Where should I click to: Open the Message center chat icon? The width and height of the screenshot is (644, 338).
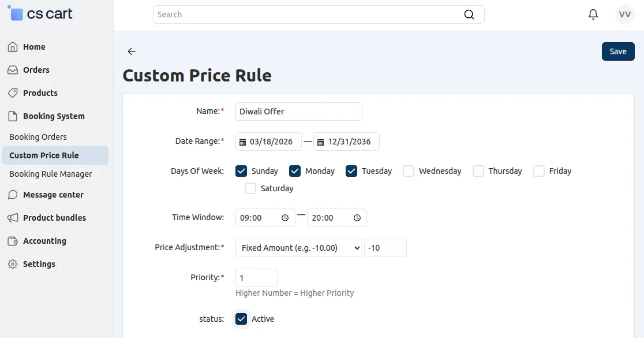(12, 195)
